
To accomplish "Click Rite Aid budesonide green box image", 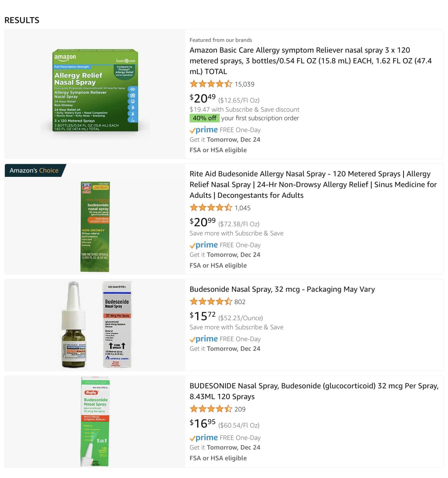I will tap(95, 227).
